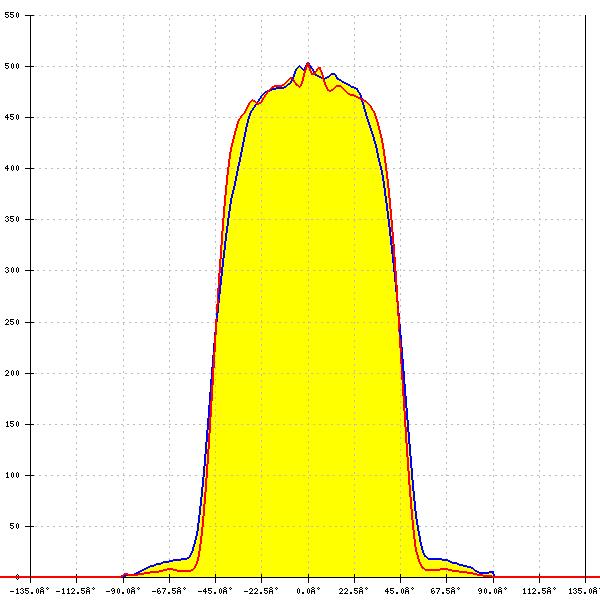Pick the -22.5° x-axis label
This screenshot has width=600, height=600.
pos(261,590)
